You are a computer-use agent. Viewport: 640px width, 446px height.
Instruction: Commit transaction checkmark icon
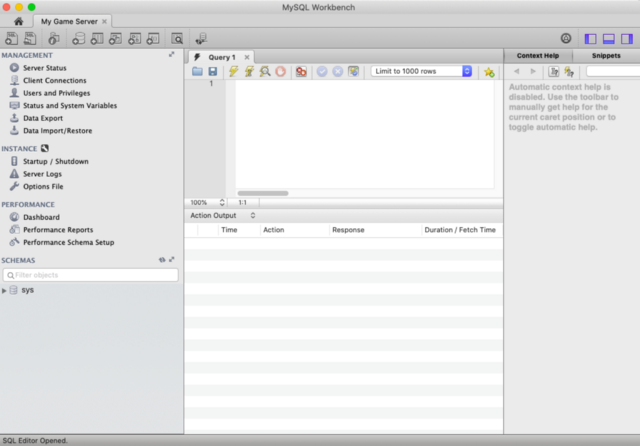point(322,71)
